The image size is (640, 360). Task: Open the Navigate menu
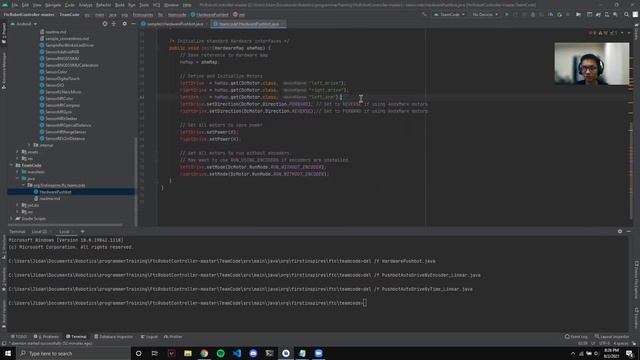[x=53, y=5]
